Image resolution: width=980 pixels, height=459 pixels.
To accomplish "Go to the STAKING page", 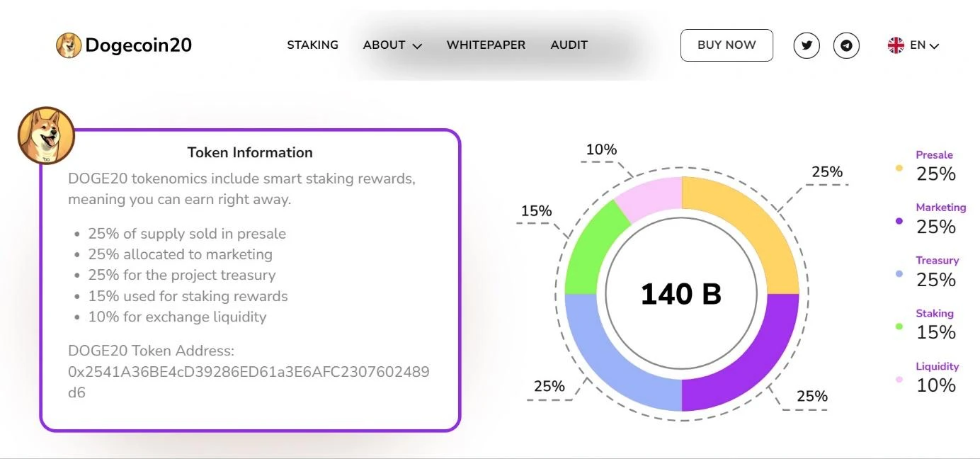I will tap(312, 45).
